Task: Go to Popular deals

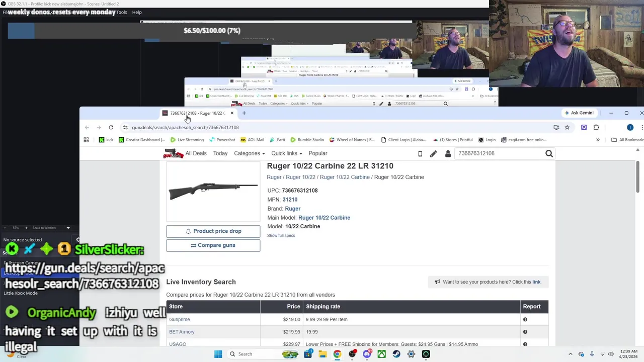Action: (x=317, y=153)
